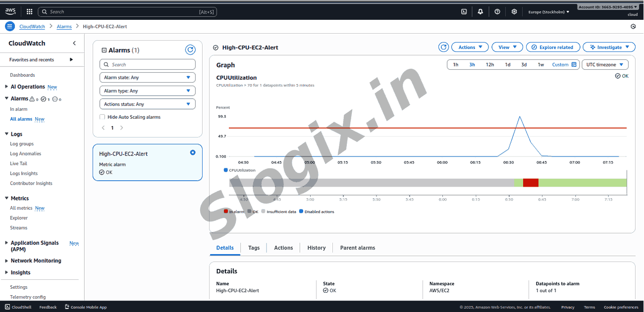Open the Alarm state filter dropdown
Screen dimensions: 644x312
pyautogui.click(x=148, y=78)
